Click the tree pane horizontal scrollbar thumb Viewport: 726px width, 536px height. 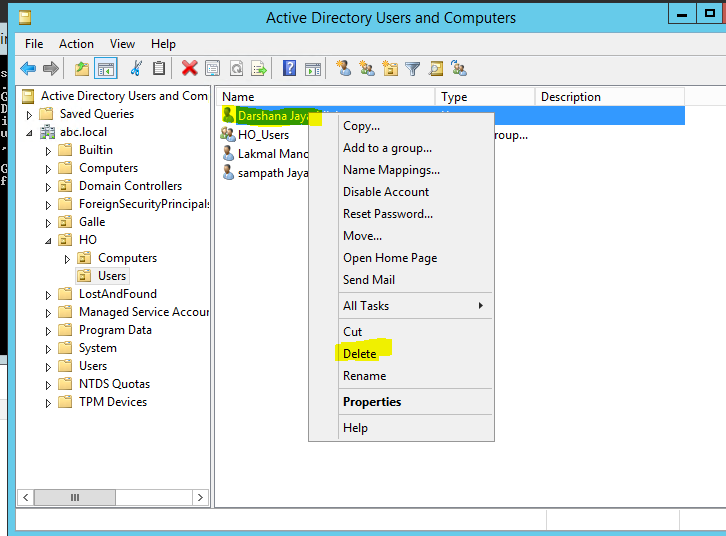(x=75, y=498)
